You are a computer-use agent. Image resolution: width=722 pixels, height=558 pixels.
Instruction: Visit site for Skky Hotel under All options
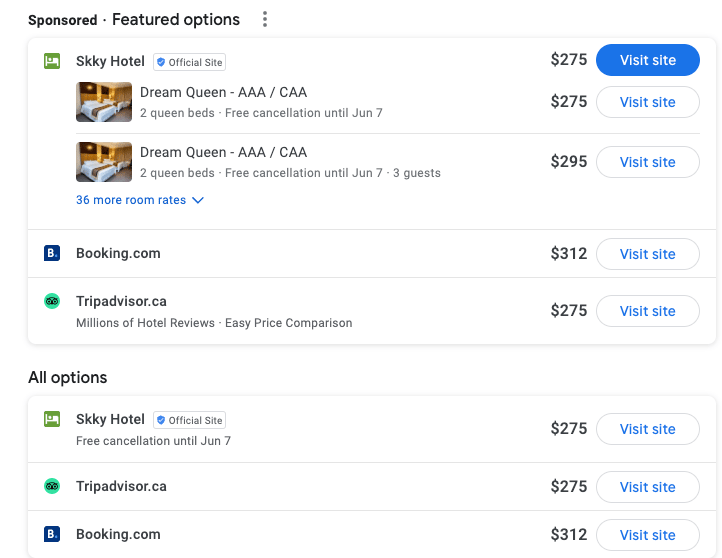(648, 429)
